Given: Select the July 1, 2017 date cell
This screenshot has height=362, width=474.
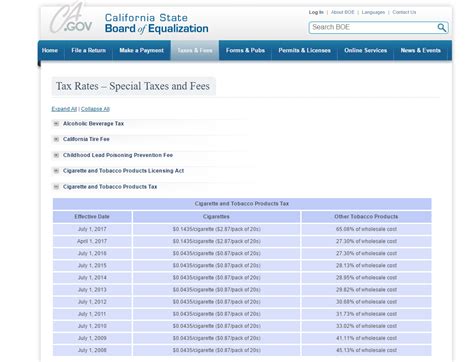Looking at the screenshot, I should [92, 229].
